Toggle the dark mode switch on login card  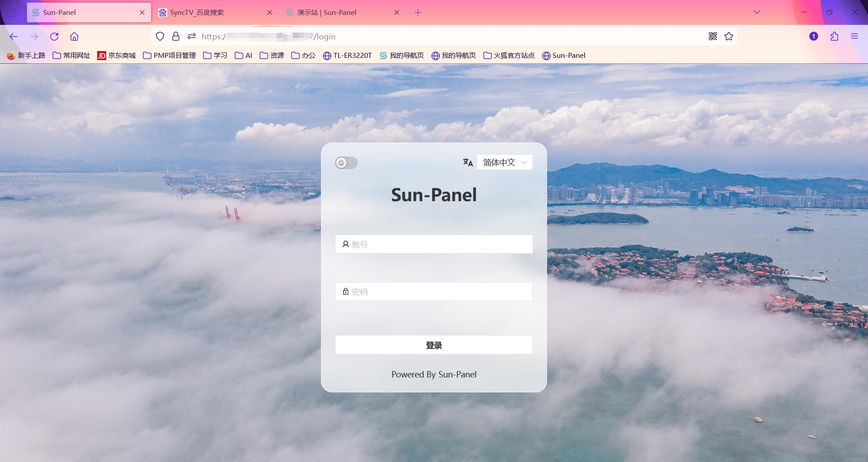[x=346, y=163]
